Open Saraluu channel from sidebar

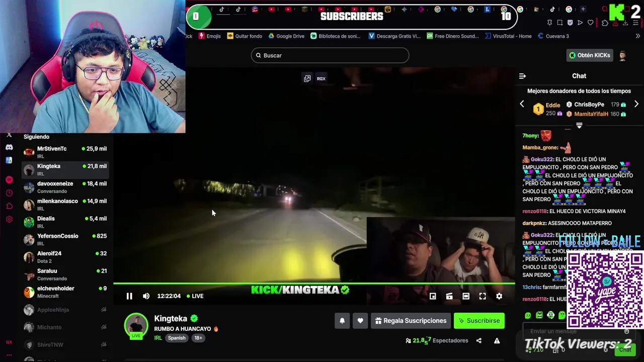(65, 274)
